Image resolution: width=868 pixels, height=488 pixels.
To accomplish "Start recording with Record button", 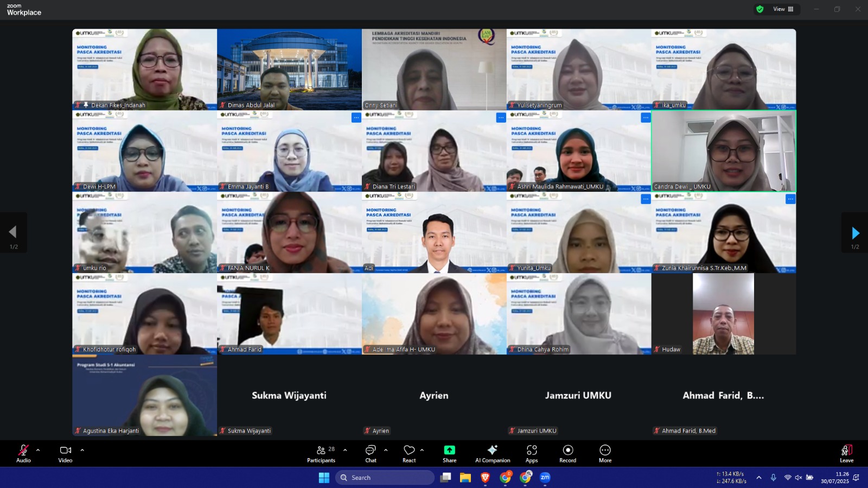I will click(567, 454).
